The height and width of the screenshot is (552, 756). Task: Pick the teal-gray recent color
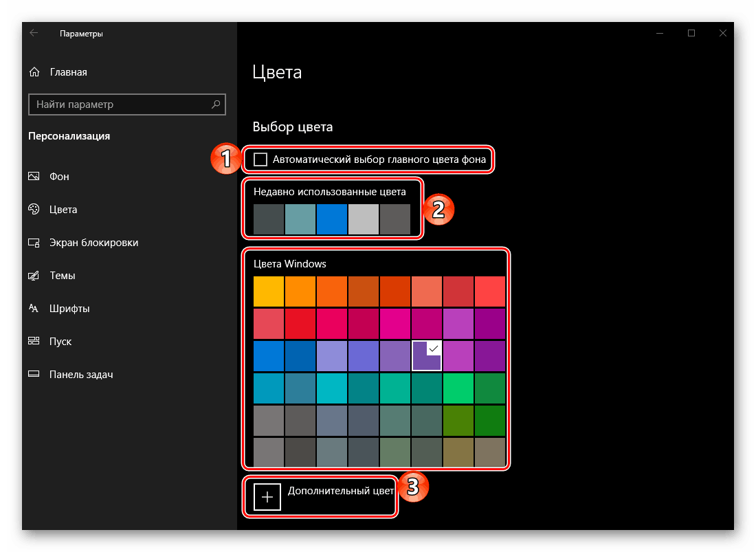300,219
